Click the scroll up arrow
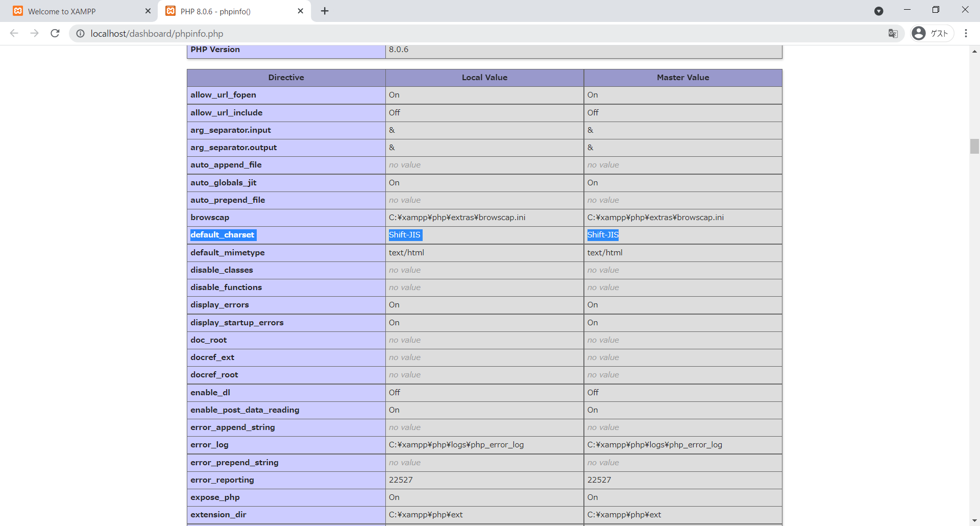The height and width of the screenshot is (526, 980). (x=974, y=51)
